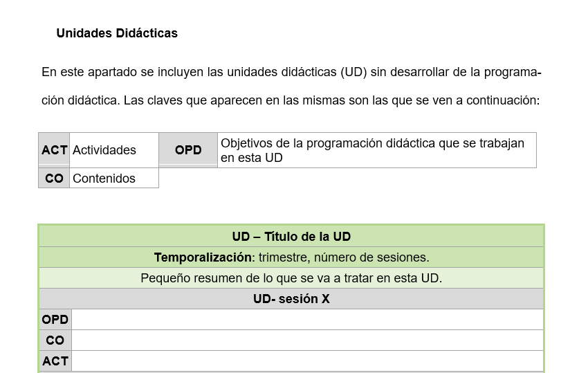Click the ACT label in the session table
The width and height of the screenshot is (588, 373).
pos(55,361)
